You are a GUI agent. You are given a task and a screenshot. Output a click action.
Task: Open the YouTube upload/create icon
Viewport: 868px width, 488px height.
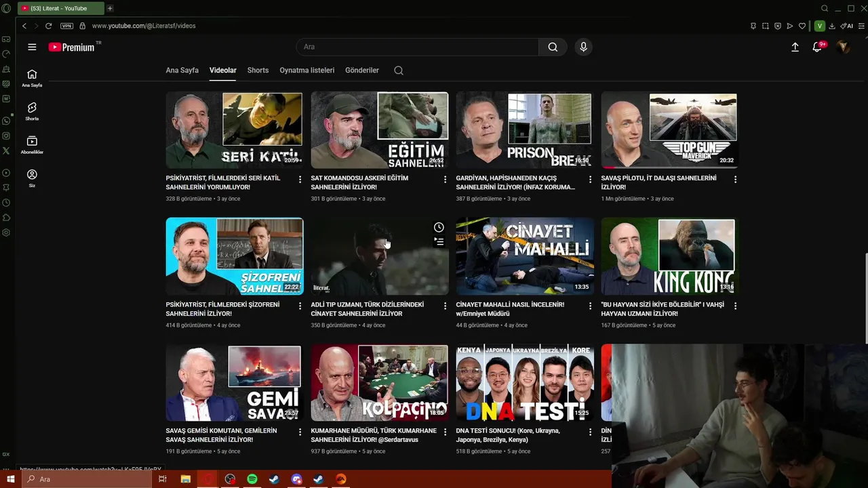click(x=795, y=47)
